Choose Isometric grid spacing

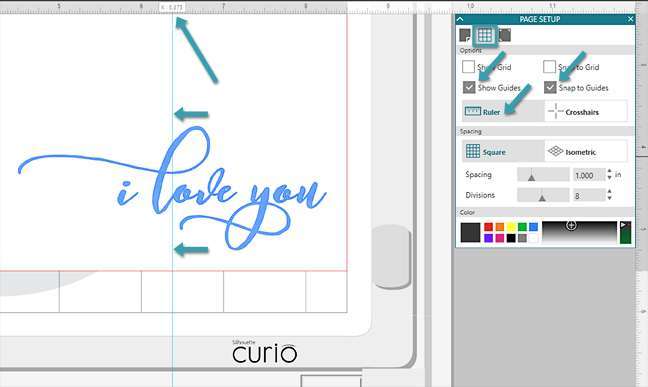pyautogui.click(x=586, y=151)
